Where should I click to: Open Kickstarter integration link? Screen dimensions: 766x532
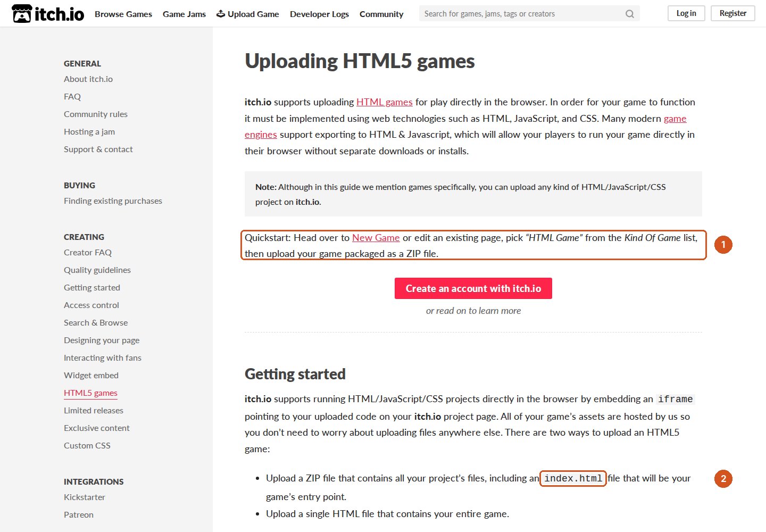(x=85, y=497)
